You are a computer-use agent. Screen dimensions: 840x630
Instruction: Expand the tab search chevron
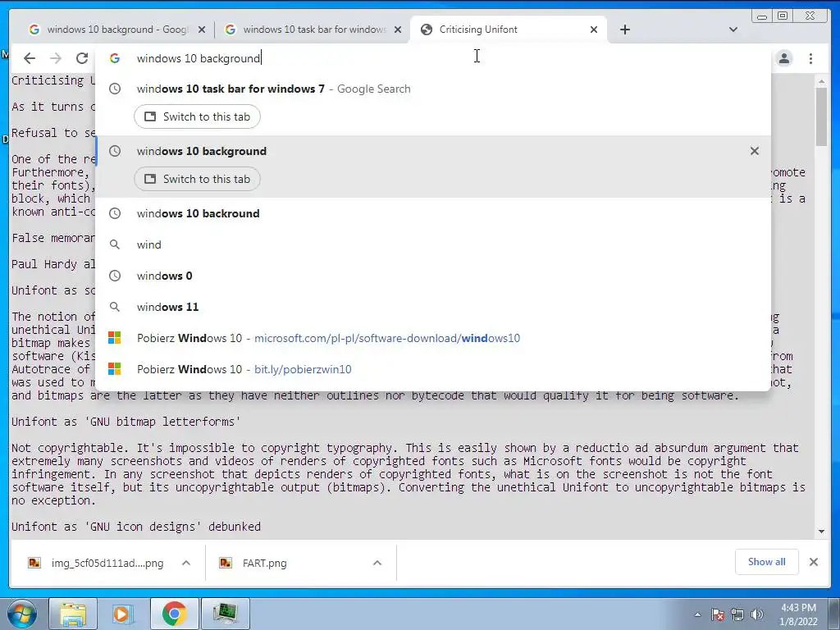point(733,30)
